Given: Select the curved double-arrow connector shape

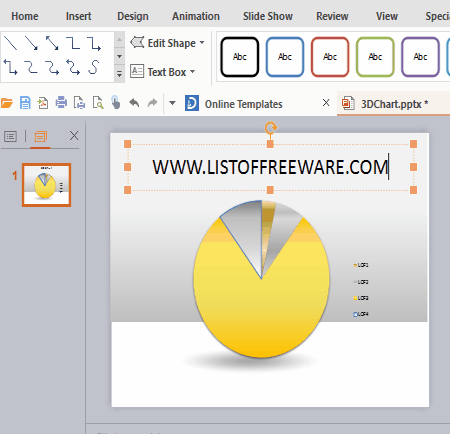Looking at the screenshot, I should pos(73,67).
